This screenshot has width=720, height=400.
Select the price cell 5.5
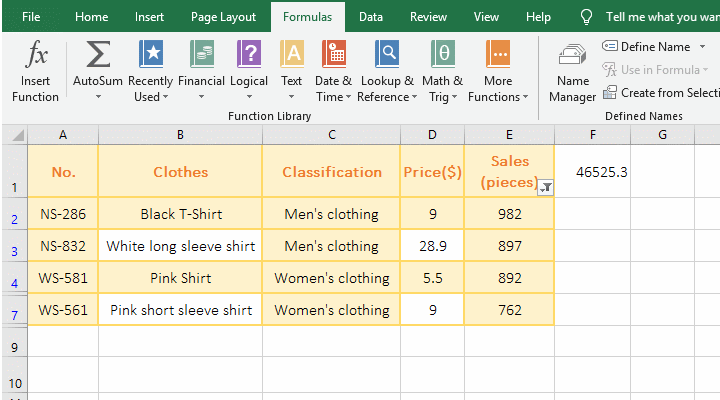[x=432, y=278]
